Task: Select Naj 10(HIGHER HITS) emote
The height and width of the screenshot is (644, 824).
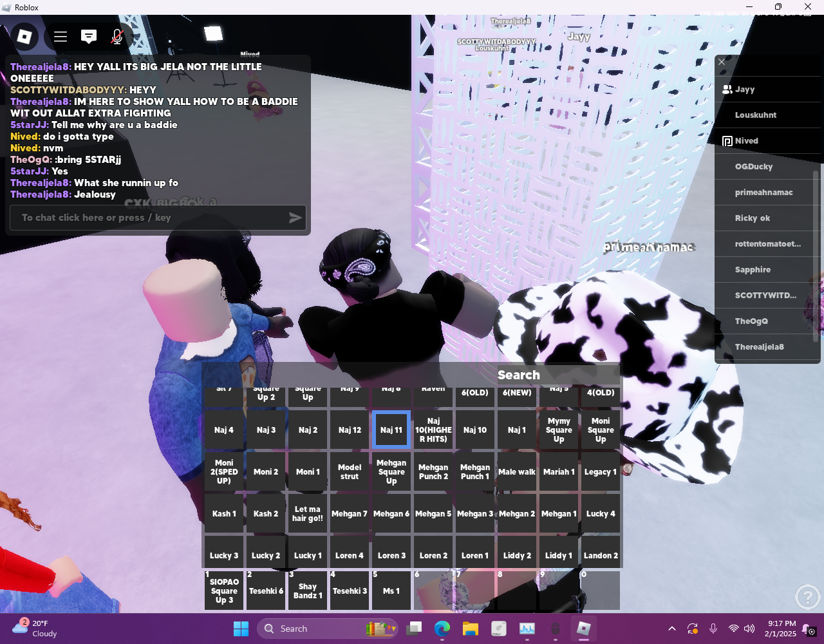Action: pyautogui.click(x=433, y=430)
